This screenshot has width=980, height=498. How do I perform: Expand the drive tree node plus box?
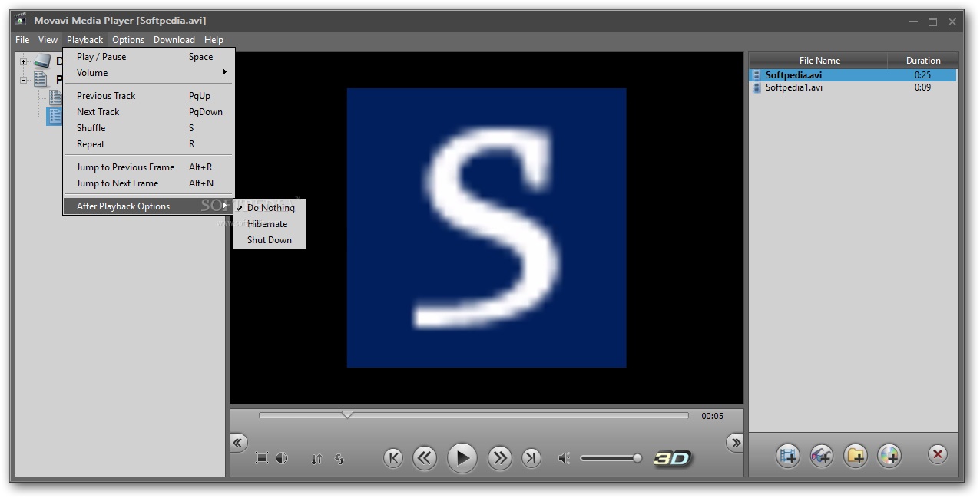(x=24, y=61)
